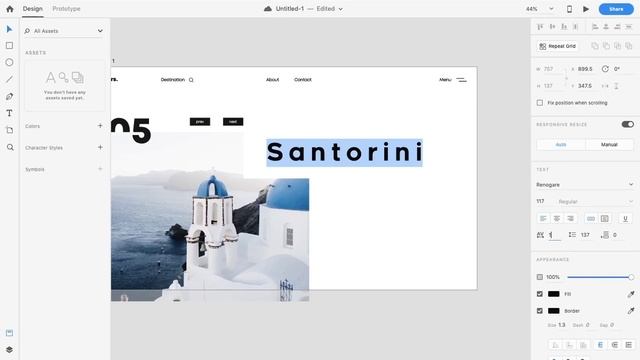The width and height of the screenshot is (640, 360).
Task: Switch text to fixed size mode
Action: tap(605, 219)
